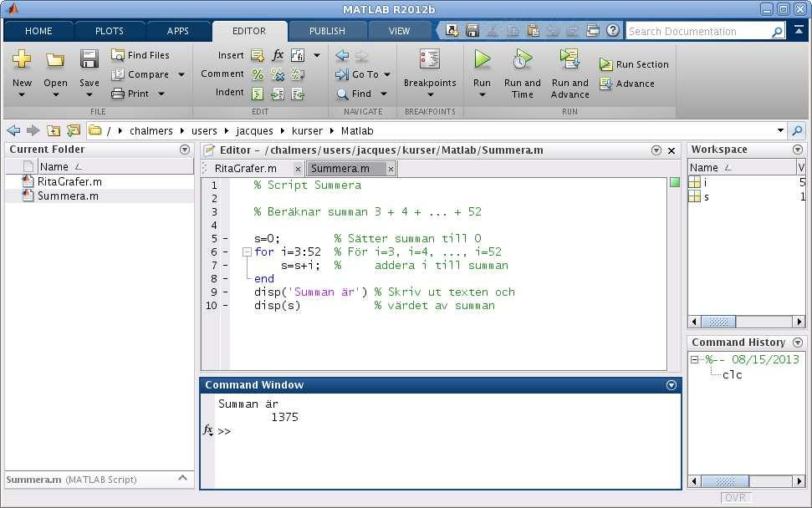This screenshot has height=508, width=812.
Task: Switch to the PLOTS ribbon tab
Action: pyautogui.click(x=110, y=31)
